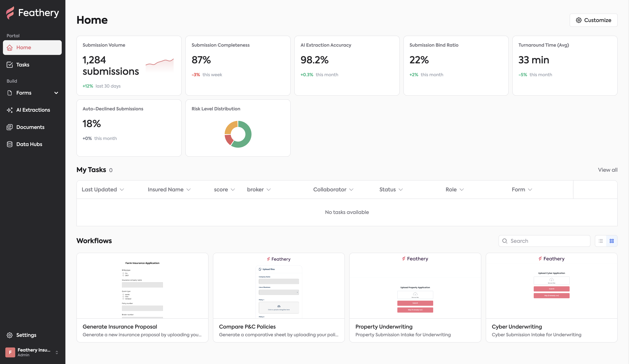Screen dimensions: 629x364
Task: Open the Compare P&C Policies workflow title
Action: pos(247,327)
